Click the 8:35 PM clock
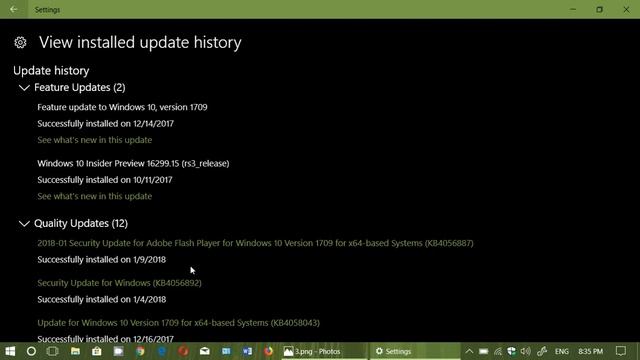This screenshot has width=640, height=360. 591,351
